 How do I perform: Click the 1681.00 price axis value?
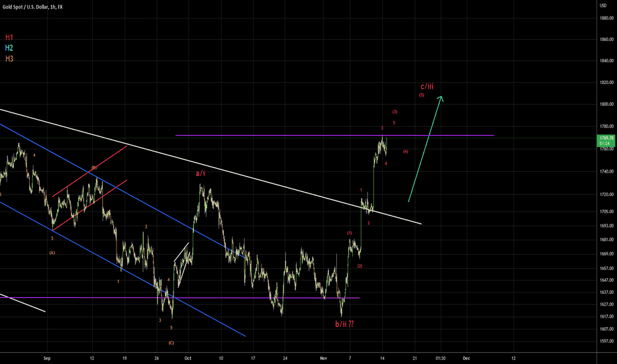tap(607, 240)
